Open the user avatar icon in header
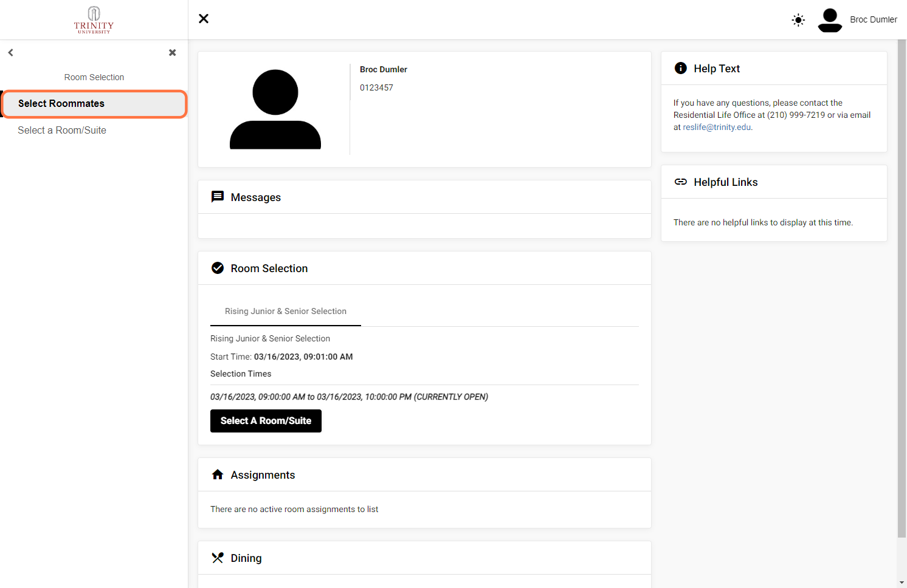The image size is (907, 588). (830, 20)
